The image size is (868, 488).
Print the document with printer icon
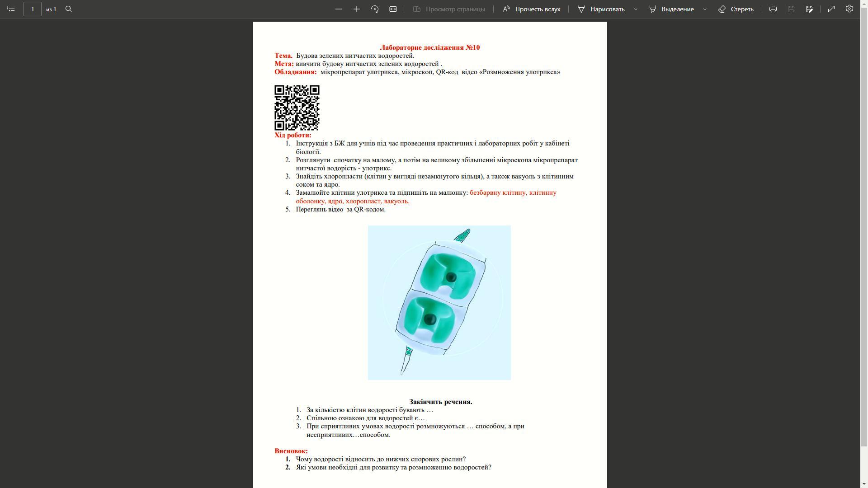(773, 9)
